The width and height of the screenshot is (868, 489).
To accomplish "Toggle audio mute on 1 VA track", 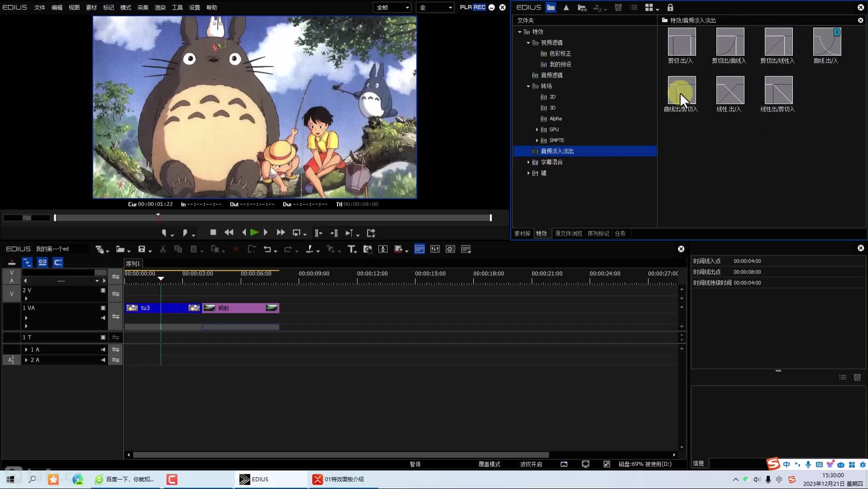I will point(103,318).
